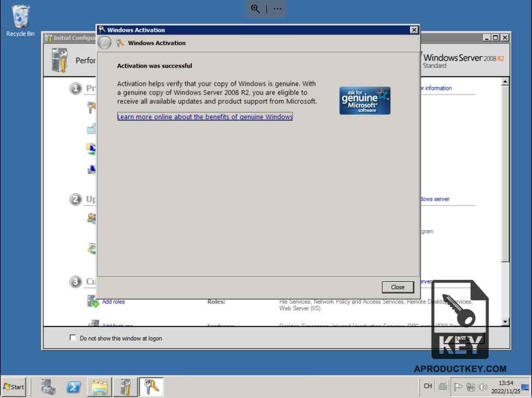Tick Do not show this window at logon
The width and height of the screenshot is (532, 398).
point(73,338)
